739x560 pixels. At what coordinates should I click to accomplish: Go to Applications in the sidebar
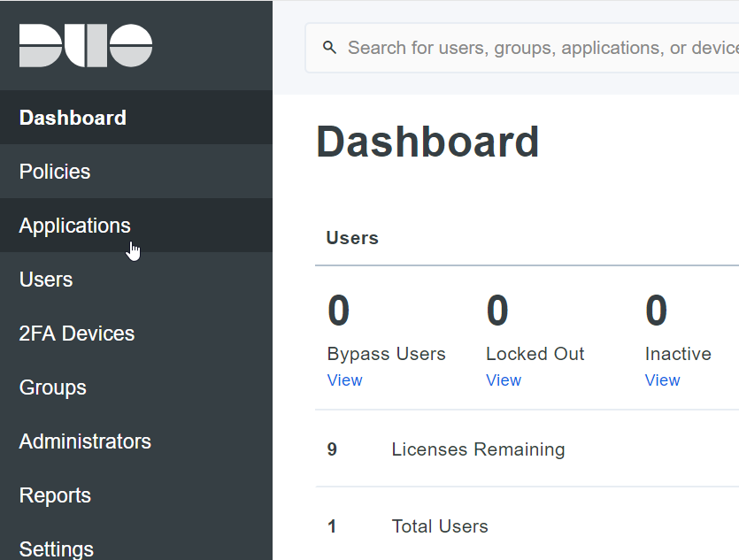(x=74, y=226)
